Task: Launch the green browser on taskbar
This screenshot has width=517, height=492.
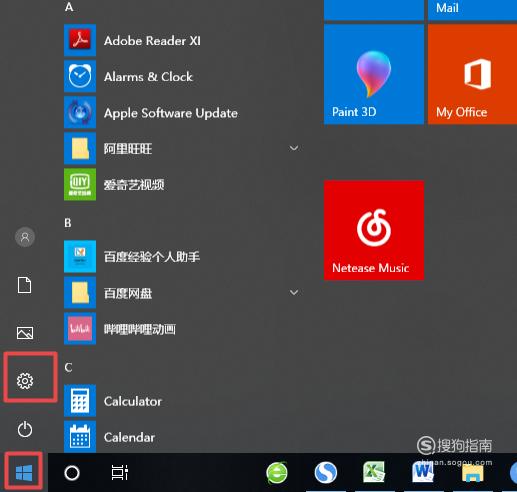Action: point(277,472)
